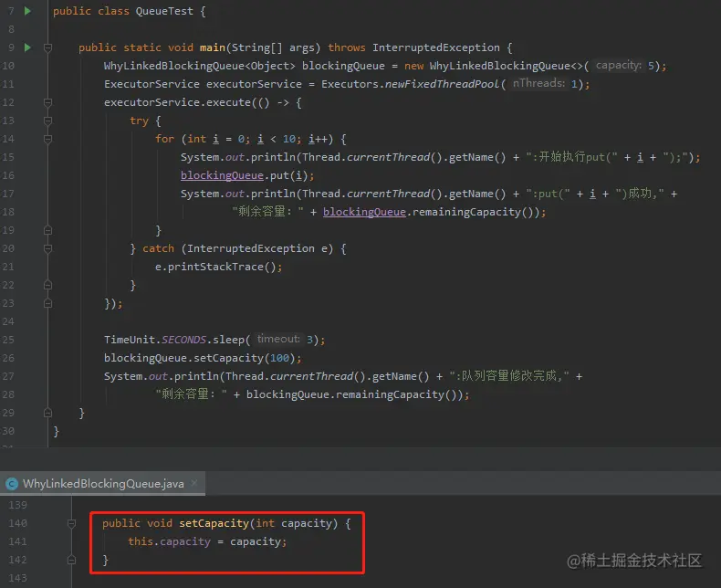
Task: Click setCapacity method declaration name
Action: tap(214, 523)
